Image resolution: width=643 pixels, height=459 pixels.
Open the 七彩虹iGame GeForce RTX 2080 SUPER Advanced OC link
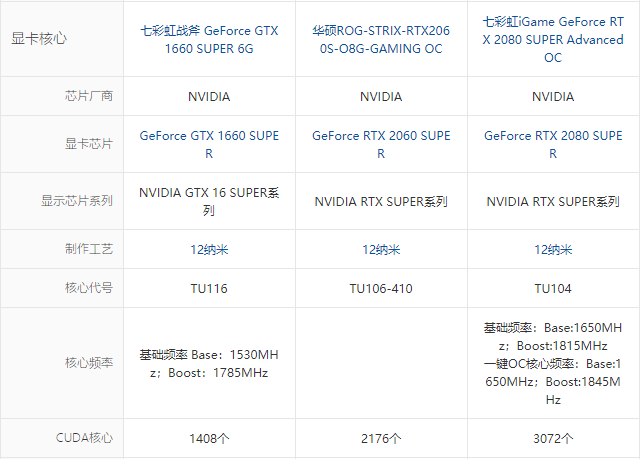point(553,39)
